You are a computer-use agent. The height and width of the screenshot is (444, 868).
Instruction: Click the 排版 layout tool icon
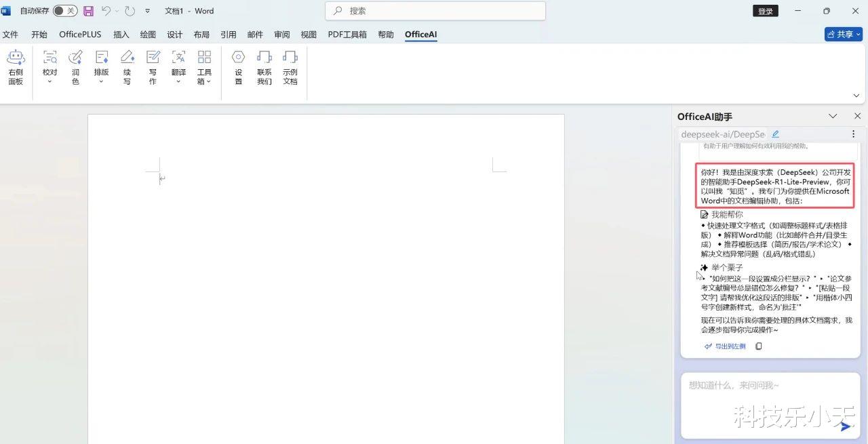101,58
